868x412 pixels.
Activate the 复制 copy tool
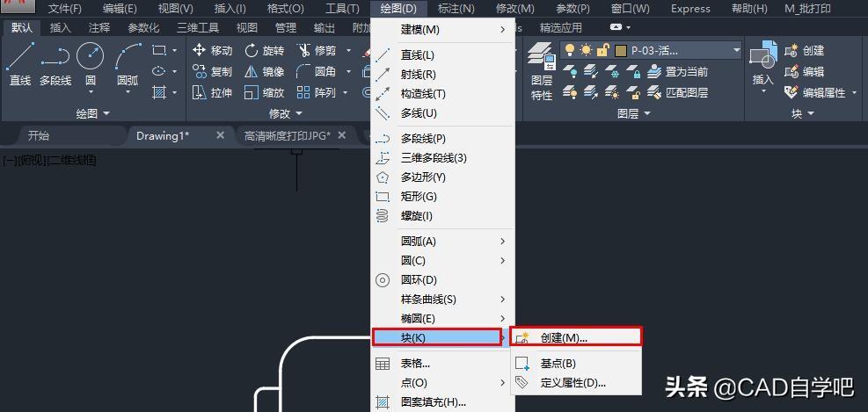(212, 71)
